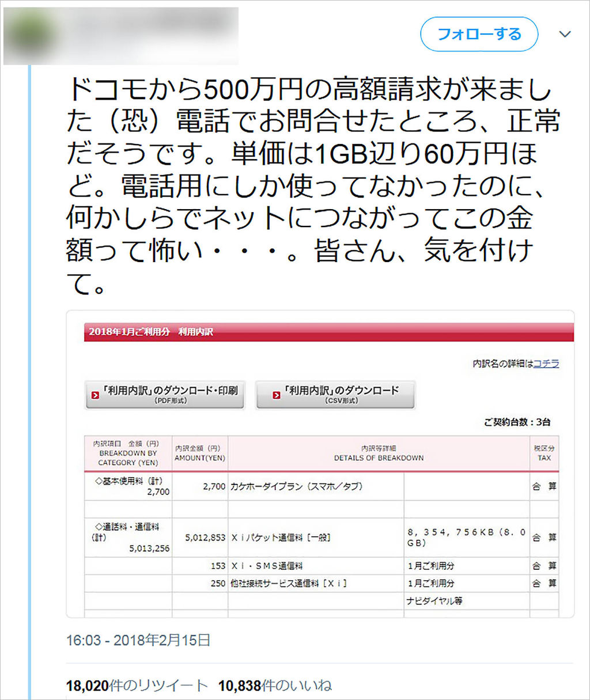
Task: Select the ご契約台数：3台 text
Action: [x=517, y=422]
